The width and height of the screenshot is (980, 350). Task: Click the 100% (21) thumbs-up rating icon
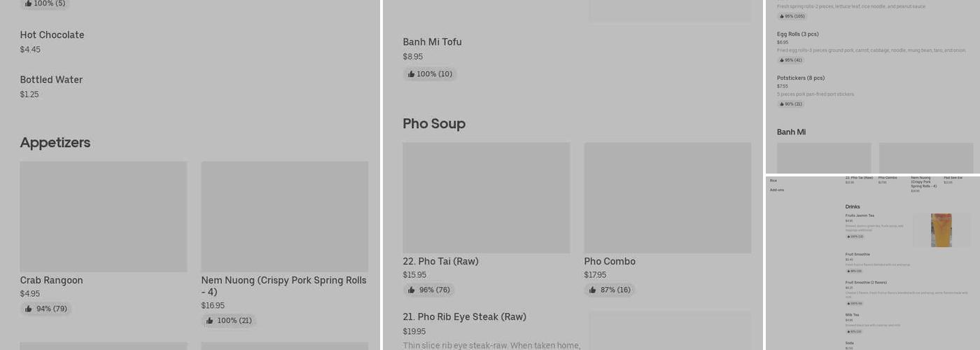click(x=209, y=321)
